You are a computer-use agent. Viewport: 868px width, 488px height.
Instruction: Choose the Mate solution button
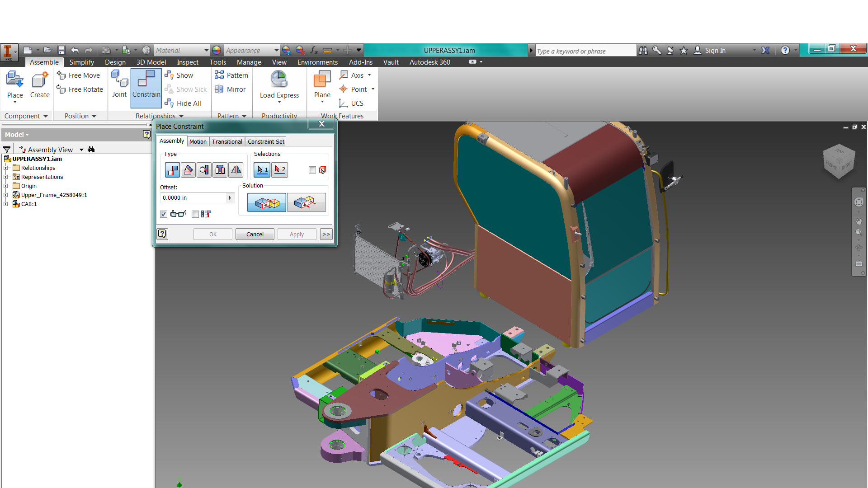pyautogui.click(x=267, y=202)
